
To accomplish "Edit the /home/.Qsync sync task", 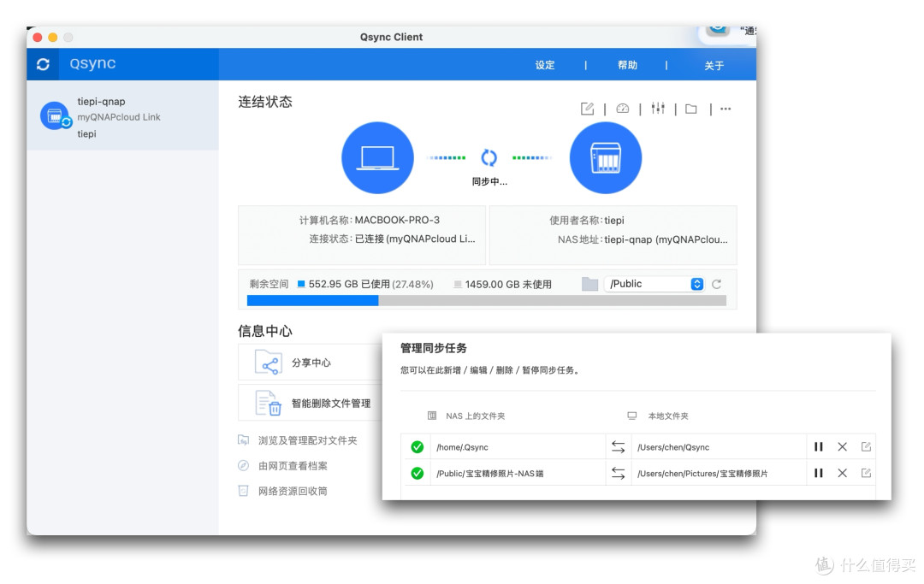I will pyautogui.click(x=866, y=447).
